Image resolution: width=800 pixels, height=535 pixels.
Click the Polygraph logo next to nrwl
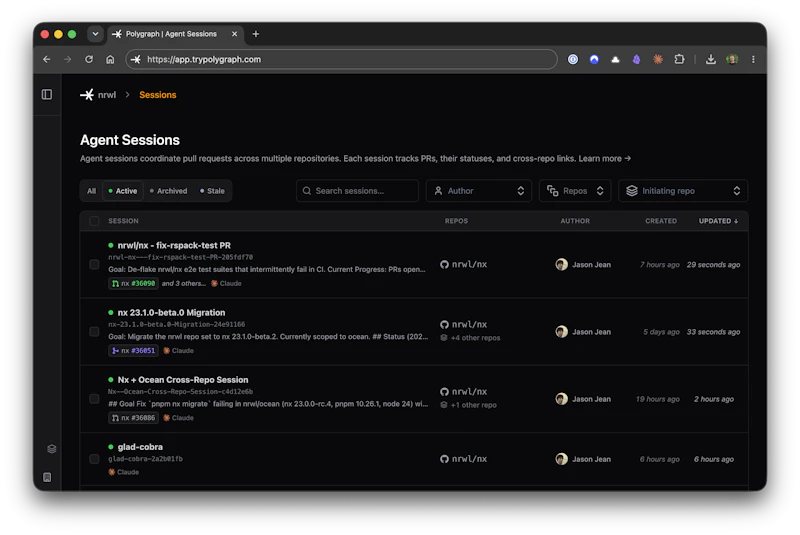click(x=87, y=95)
